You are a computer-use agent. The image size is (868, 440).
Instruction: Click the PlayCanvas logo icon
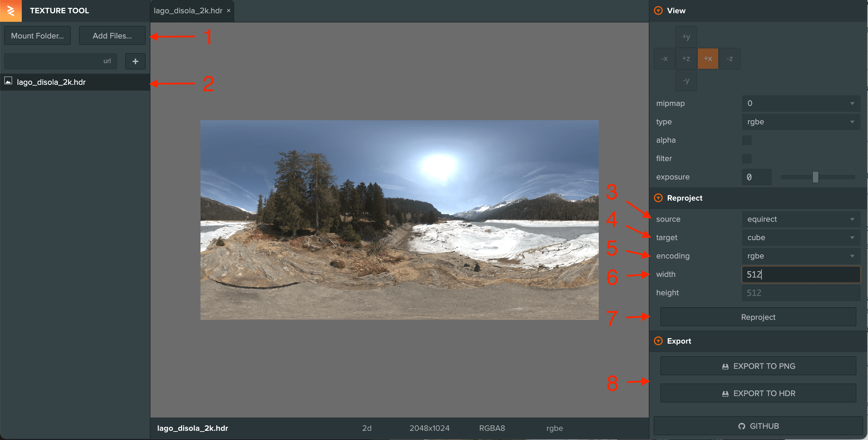point(11,11)
